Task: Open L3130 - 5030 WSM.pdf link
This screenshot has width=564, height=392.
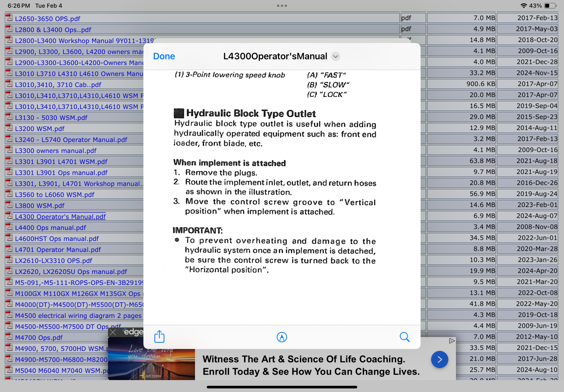Action: (51, 118)
